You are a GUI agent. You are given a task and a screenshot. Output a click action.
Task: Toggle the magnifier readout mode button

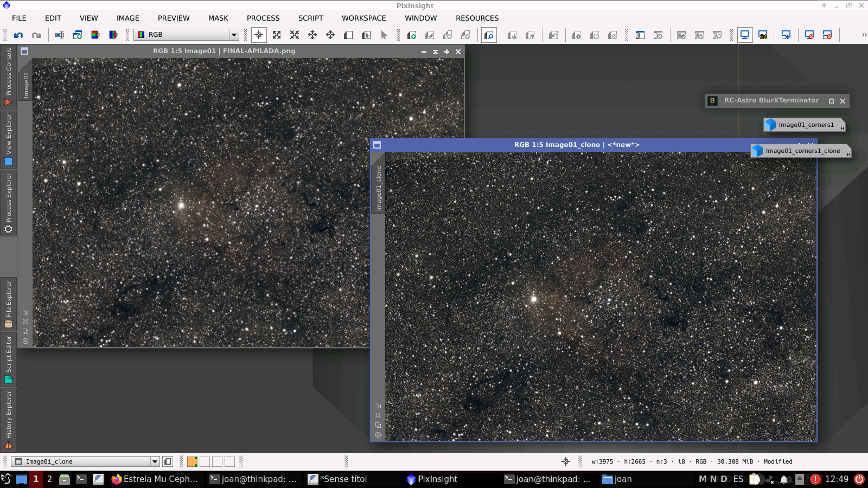[489, 35]
